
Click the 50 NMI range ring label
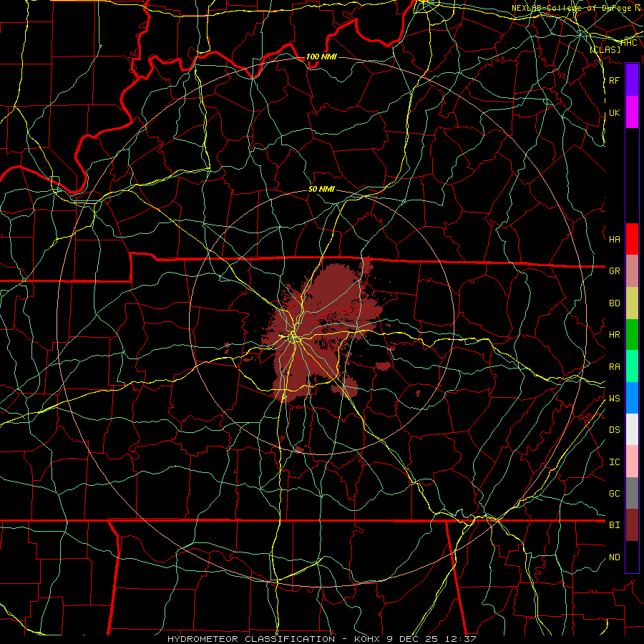(321, 189)
